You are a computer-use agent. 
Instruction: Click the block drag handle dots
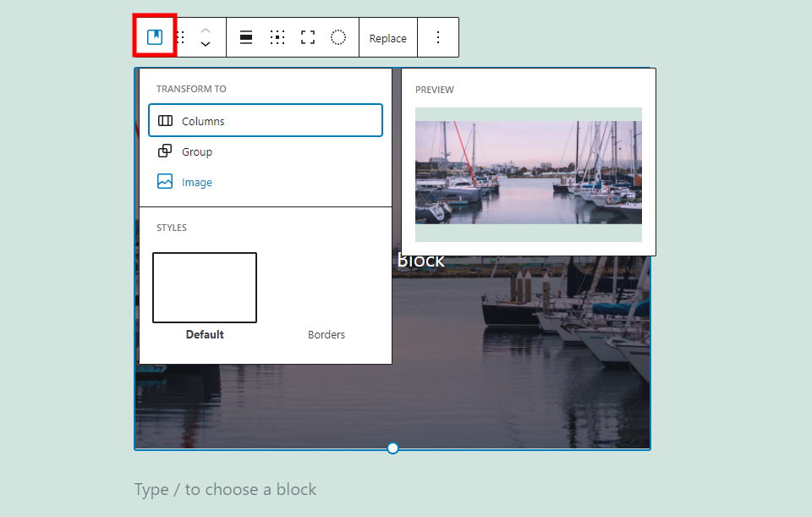point(180,37)
